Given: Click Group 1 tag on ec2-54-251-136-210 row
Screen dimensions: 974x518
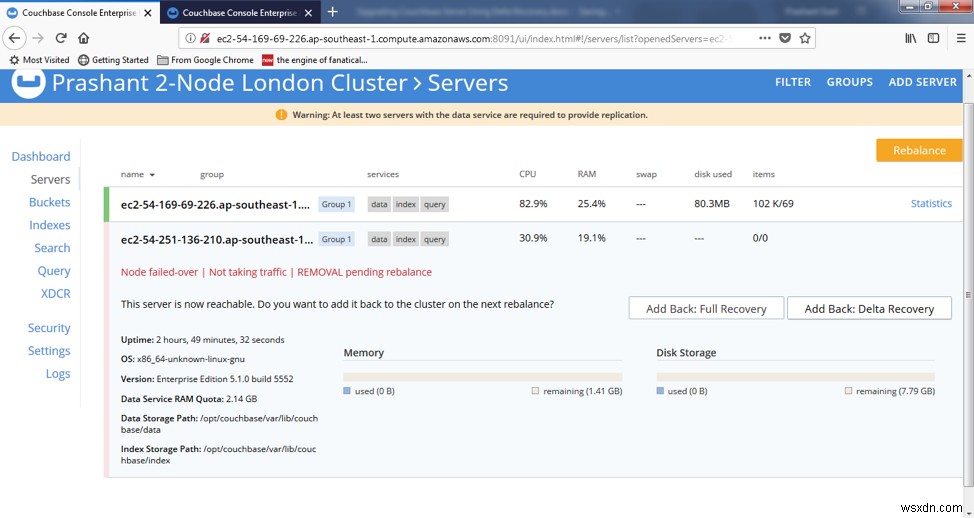Looking at the screenshot, I should tap(336, 239).
